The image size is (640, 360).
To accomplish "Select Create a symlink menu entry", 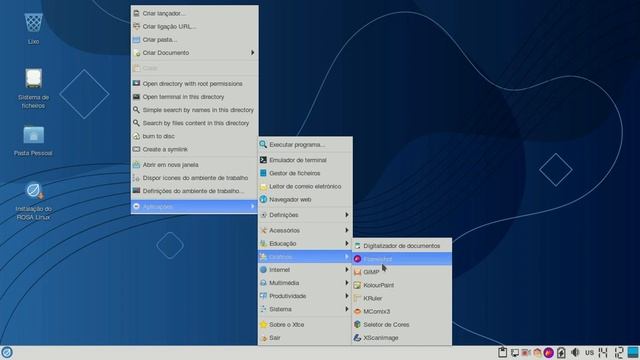I will click(x=195, y=149).
